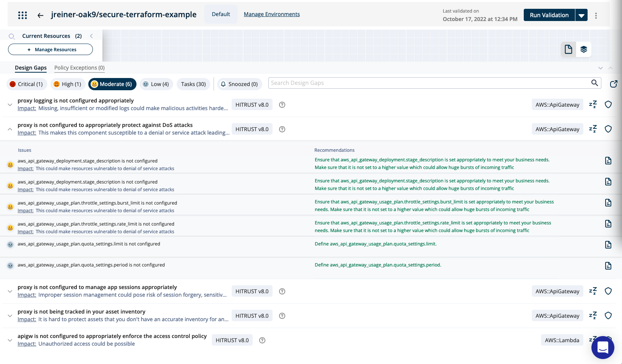Open document icon for quota_settings.period issue

[608, 266]
